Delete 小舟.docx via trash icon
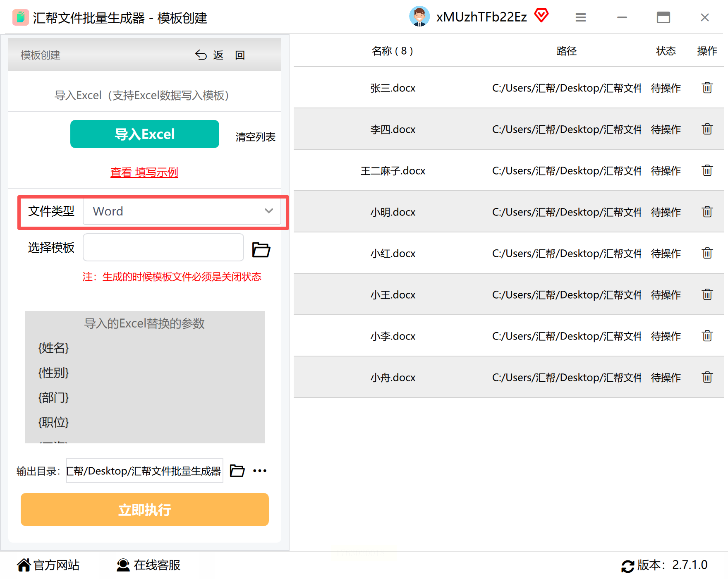This screenshot has width=728, height=579. [707, 377]
